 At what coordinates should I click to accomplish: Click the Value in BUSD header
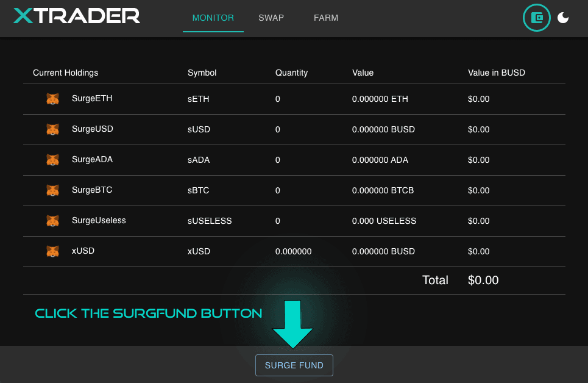(496, 73)
